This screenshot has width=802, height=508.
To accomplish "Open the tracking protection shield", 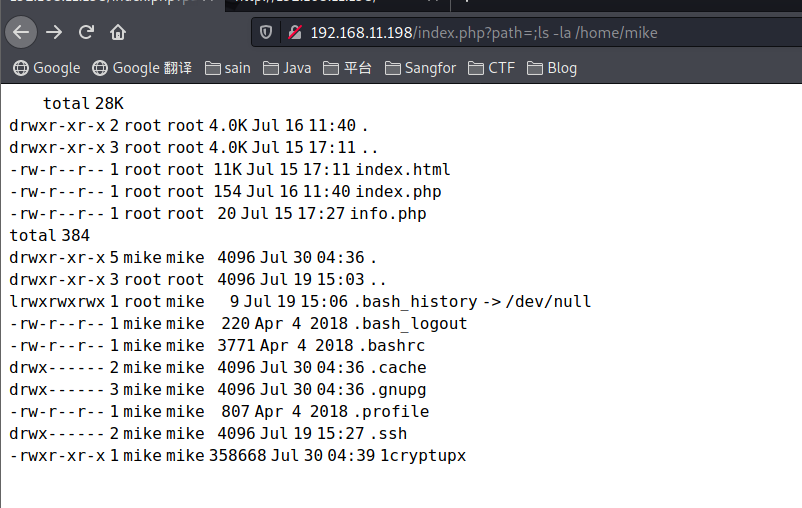I will click(266, 32).
